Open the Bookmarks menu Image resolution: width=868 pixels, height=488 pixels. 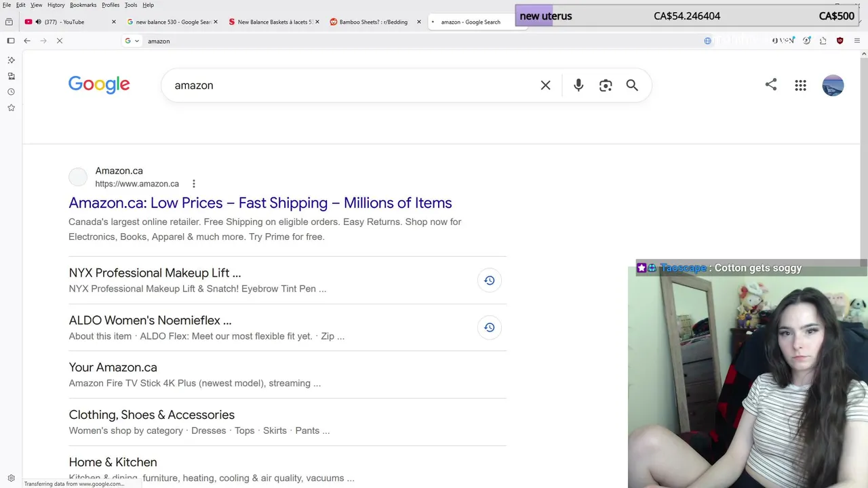pyautogui.click(x=83, y=5)
